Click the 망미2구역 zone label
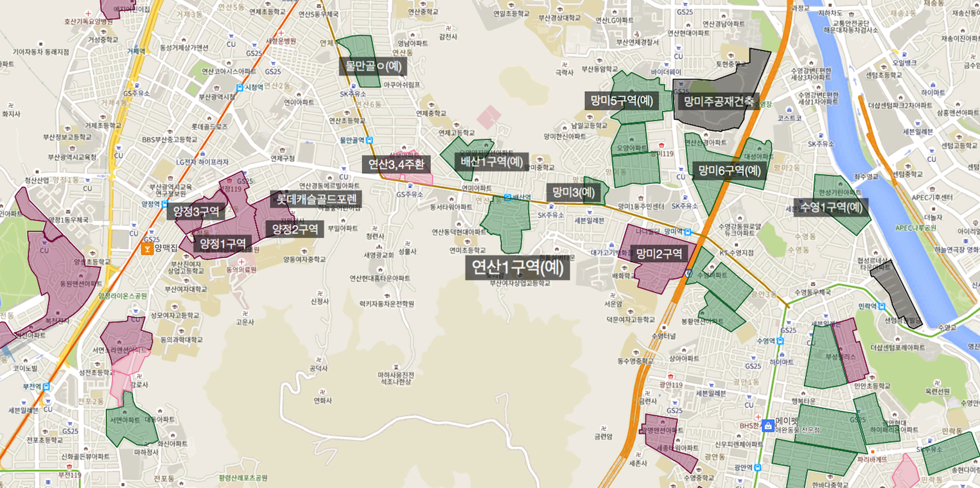Screen dimensions: 980x488 coord(658,254)
